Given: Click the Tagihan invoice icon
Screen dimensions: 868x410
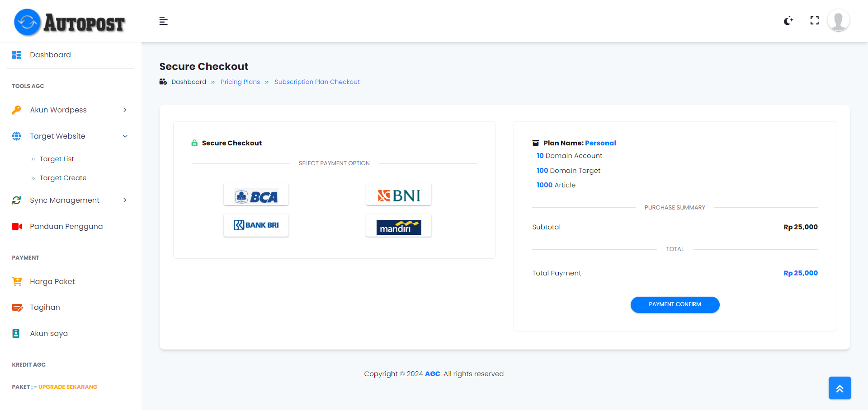Looking at the screenshot, I should (17, 307).
